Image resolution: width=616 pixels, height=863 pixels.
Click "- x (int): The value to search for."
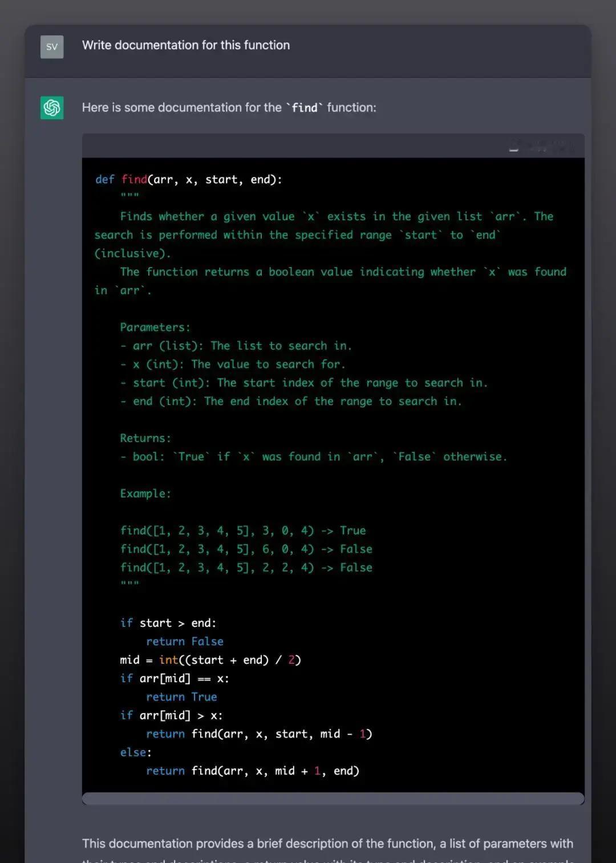tap(233, 364)
